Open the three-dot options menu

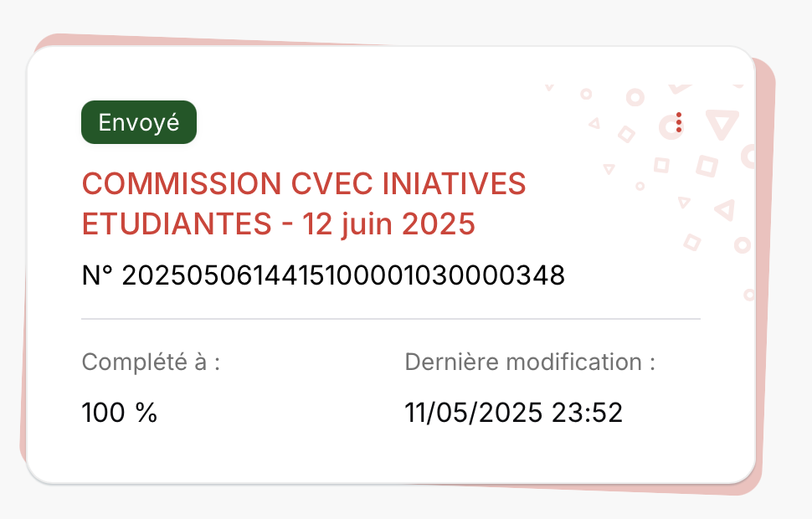(x=679, y=122)
